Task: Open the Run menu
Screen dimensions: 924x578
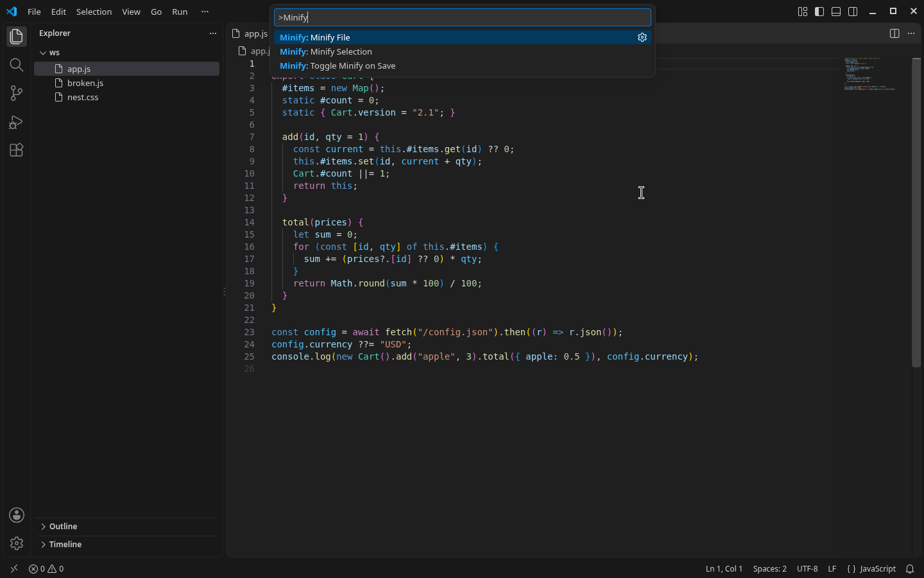Action: point(180,12)
